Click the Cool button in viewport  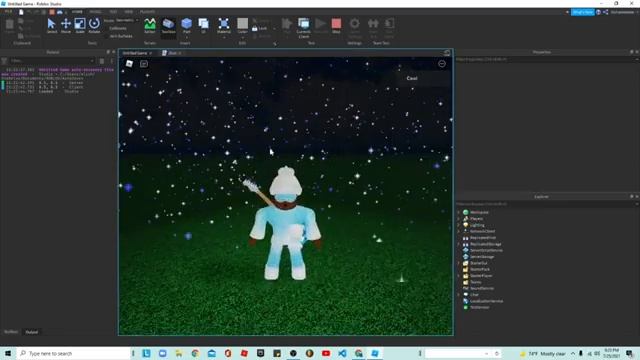[x=412, y=78]
